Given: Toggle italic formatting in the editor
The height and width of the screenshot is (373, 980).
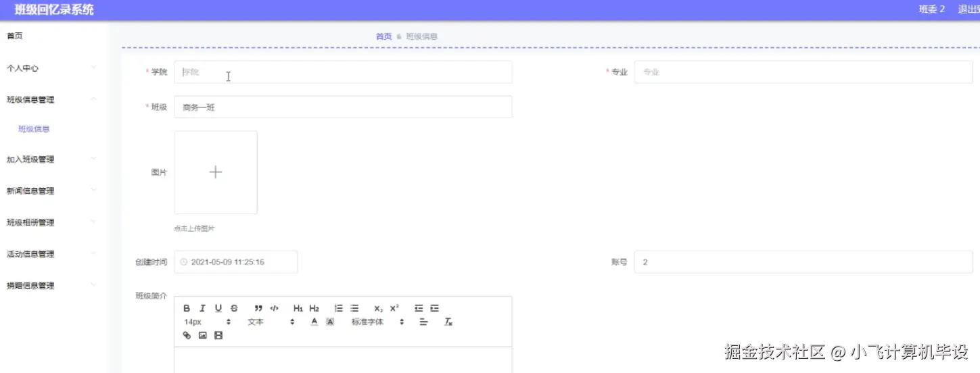Looking at the screenshot, I should 202,308.
